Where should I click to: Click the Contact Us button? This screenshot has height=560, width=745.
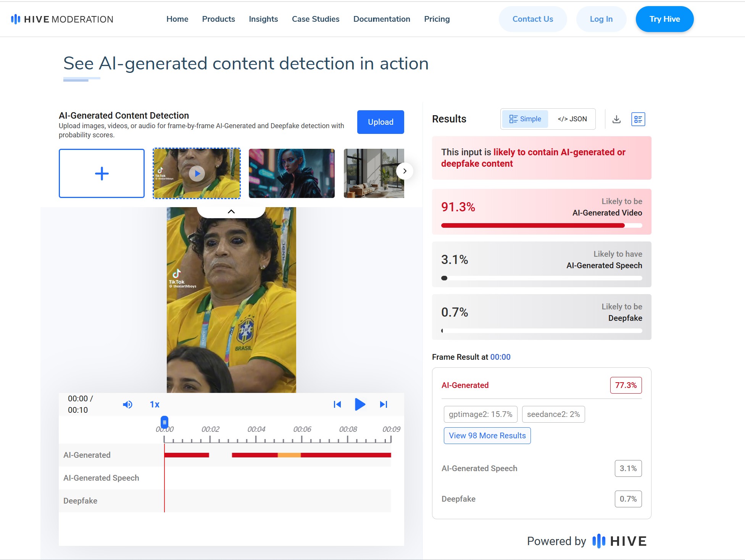(x=532, y=19)
